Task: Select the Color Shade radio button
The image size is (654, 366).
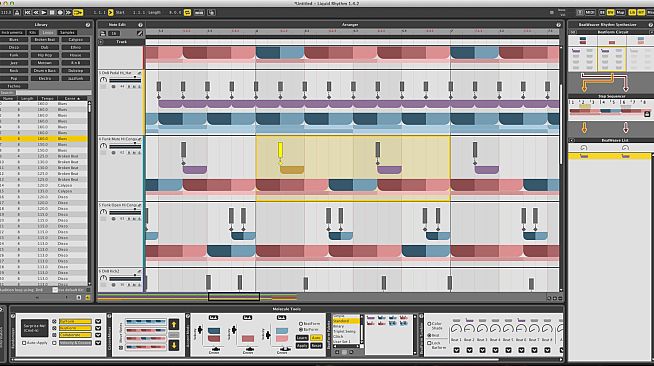Action: pos(429,323)
